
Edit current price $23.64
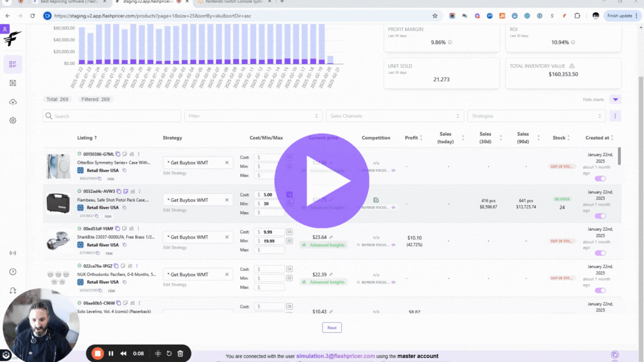click(x=331, y=237)
